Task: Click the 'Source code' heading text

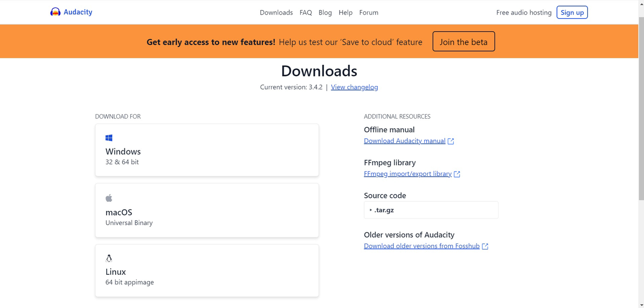Action: click(x=385, y=195)
